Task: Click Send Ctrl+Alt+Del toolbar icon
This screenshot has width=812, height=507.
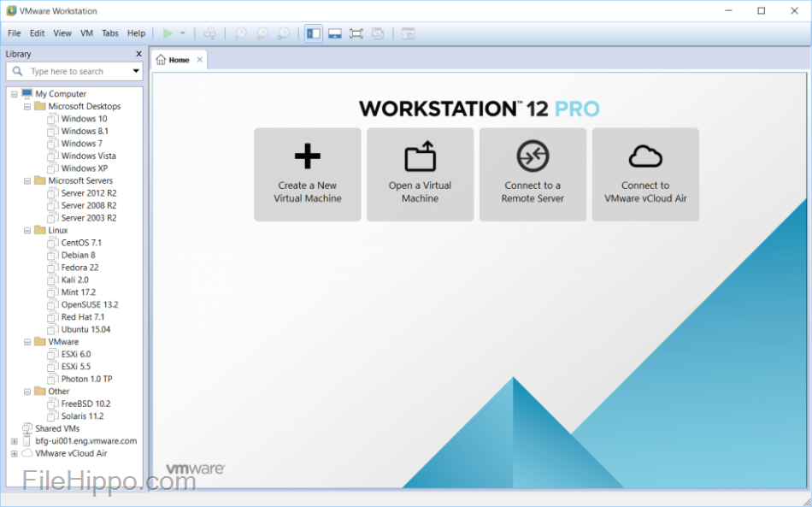Action: pos(209,33)
